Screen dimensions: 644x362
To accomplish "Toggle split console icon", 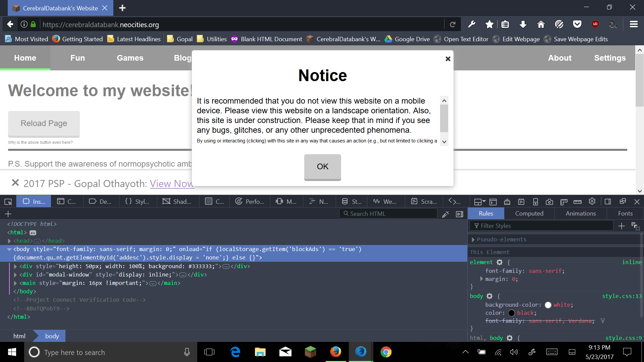I will pos(493,201).
